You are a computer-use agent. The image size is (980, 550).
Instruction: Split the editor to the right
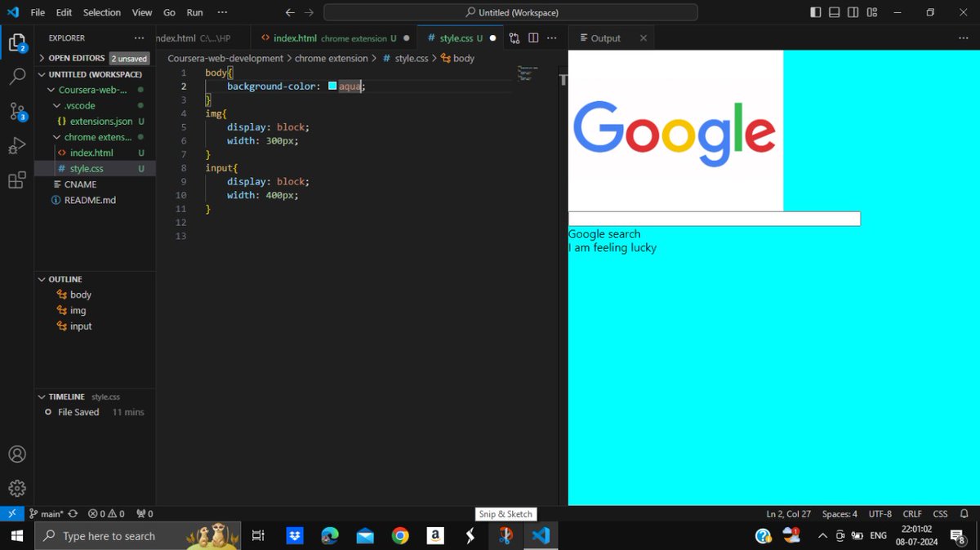[x=533, y=38]
